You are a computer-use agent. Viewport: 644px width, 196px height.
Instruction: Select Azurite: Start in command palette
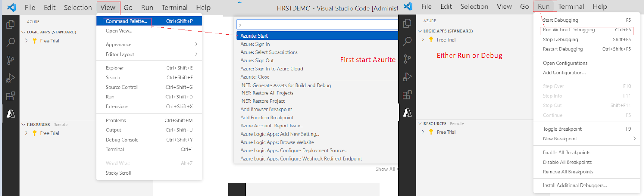(x=317, y=36)
